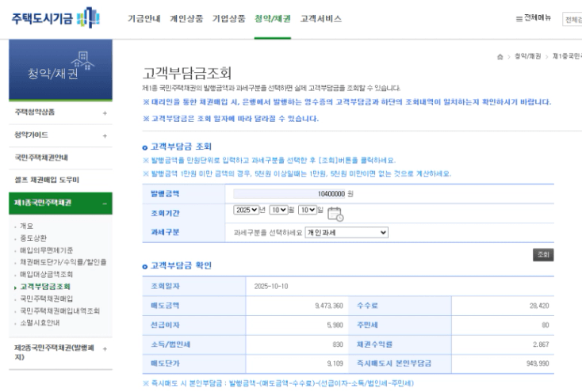Screen dimensions: 582x392
Task: Open the 과세구분 dropdown showing 개인과세
Action: click(347, 232)
